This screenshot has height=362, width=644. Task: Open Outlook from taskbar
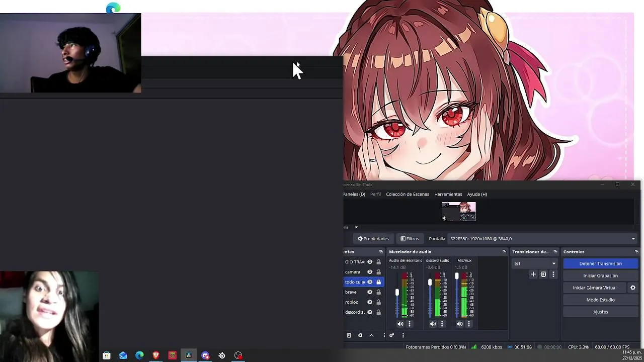click(x=123, y=355)
